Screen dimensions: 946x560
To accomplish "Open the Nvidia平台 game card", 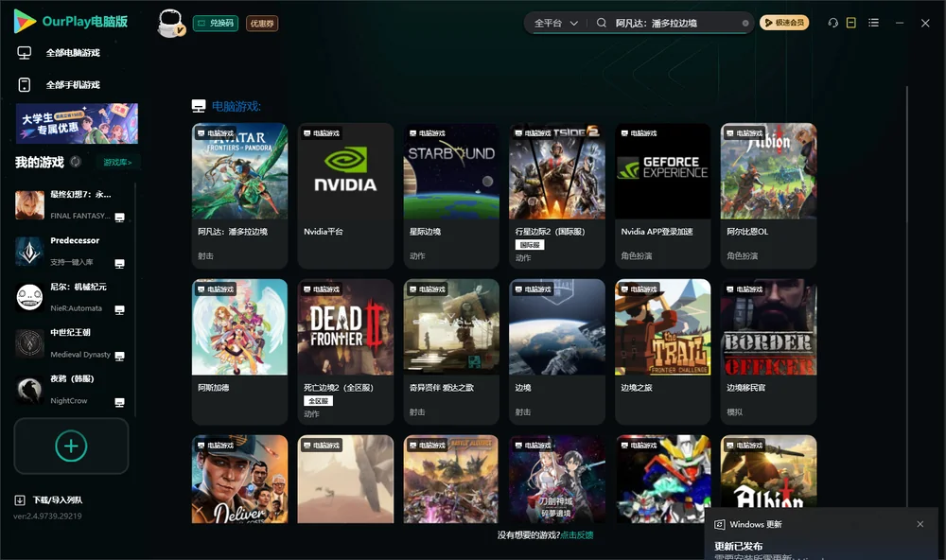I will 345,196.
